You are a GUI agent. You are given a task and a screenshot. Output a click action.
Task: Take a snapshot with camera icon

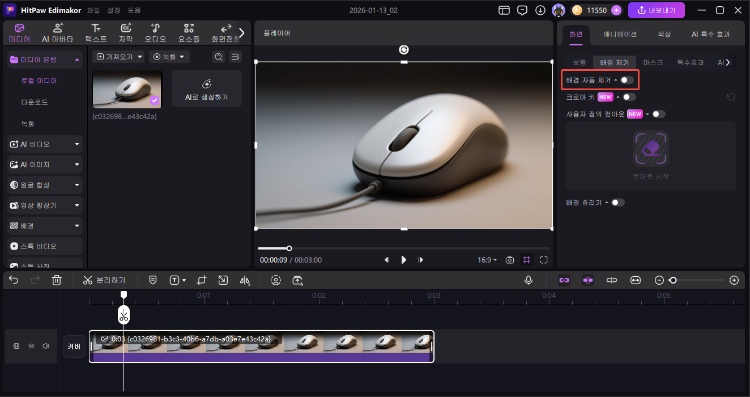(x=510, y=260)
